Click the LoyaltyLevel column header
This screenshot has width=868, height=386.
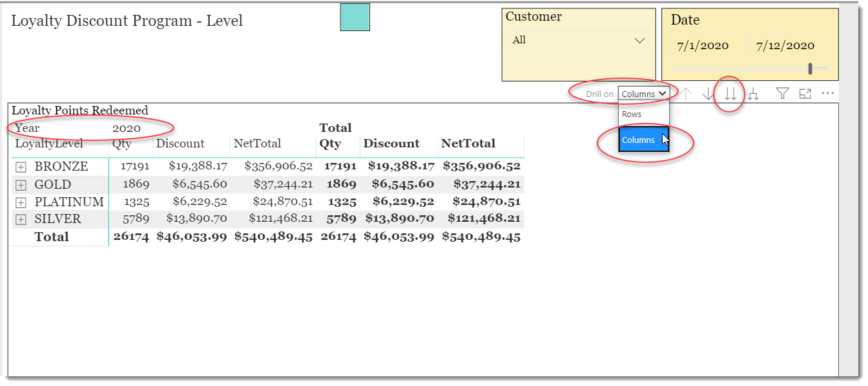tap(49, 144)
